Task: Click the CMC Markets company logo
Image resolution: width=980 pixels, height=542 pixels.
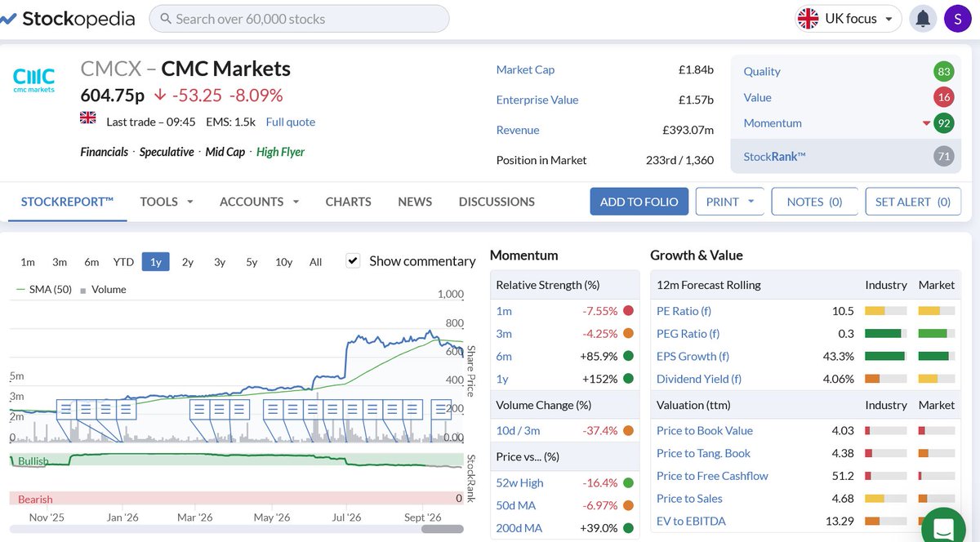Action: (34, 80)
